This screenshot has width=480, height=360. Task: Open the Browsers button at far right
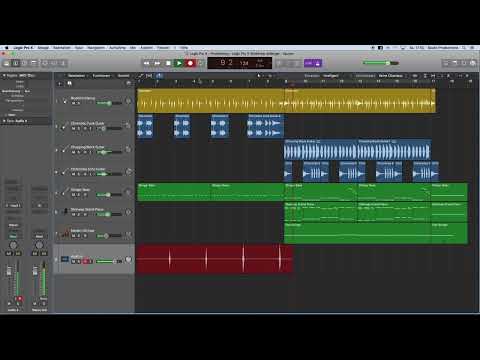[473, 63]
